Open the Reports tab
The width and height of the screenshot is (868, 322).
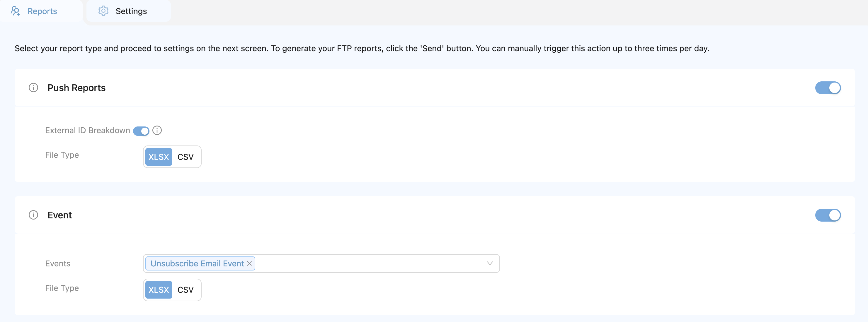pos(42,11)
